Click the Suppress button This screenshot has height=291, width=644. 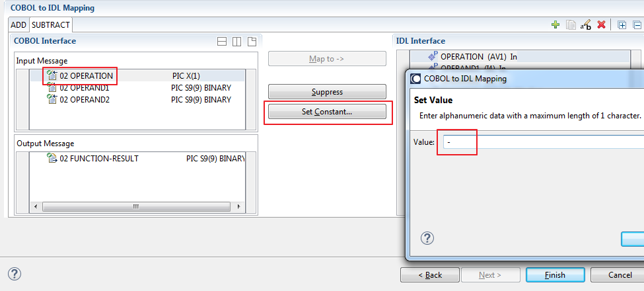(x=328, y=92)
